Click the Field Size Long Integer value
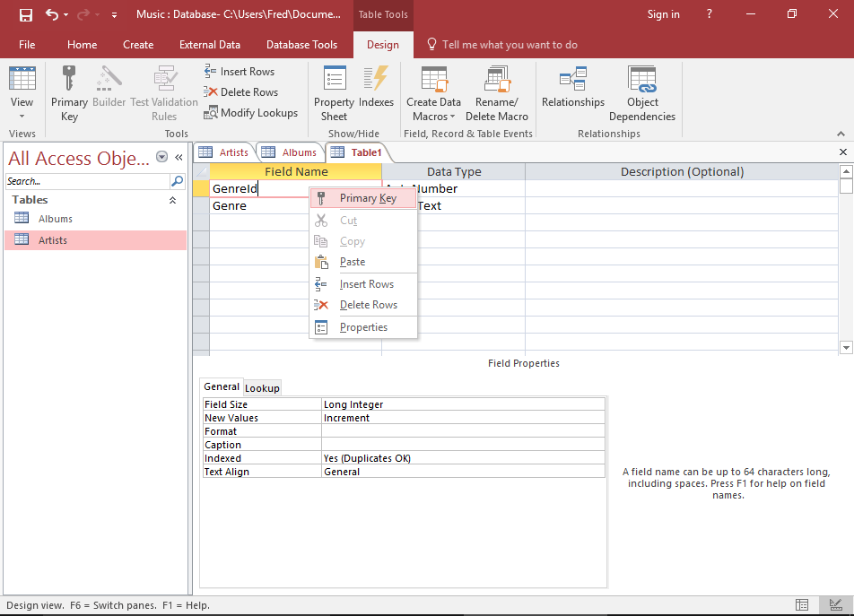The image size is (854, 616). click(463, 404)
